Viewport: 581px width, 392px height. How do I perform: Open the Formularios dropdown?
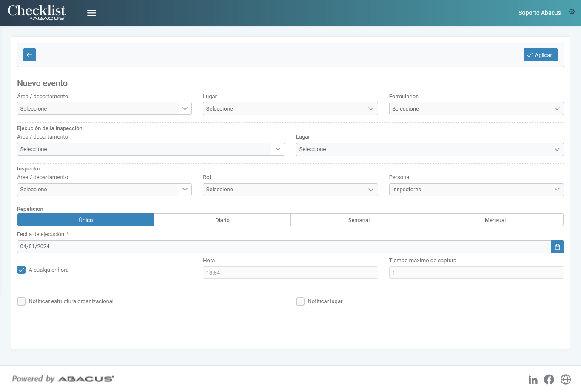click(476, 109)
